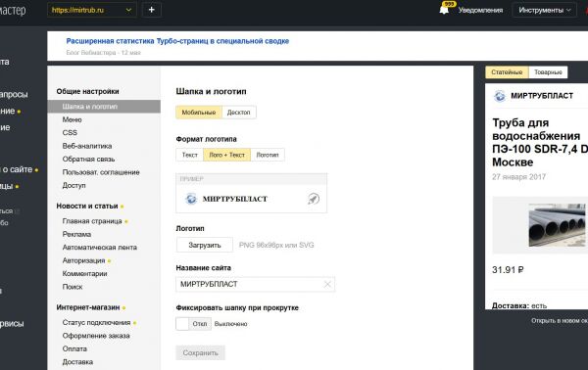Viewport: 588px width, 370px height.
Task: Open the CSS settings item
Action: point(70,133)
